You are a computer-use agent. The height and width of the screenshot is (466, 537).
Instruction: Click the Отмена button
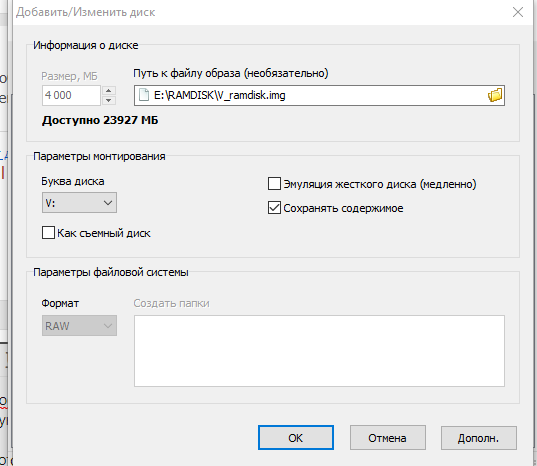coord(388,438)
